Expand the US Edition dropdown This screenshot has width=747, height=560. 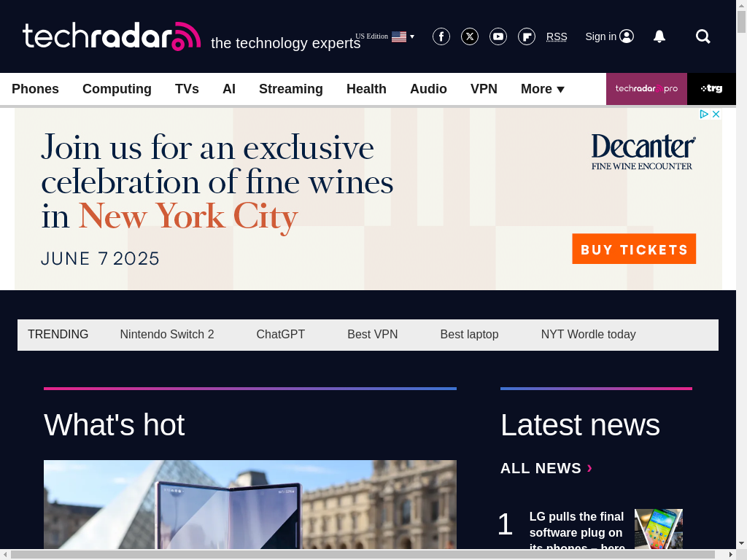(385, 36)
